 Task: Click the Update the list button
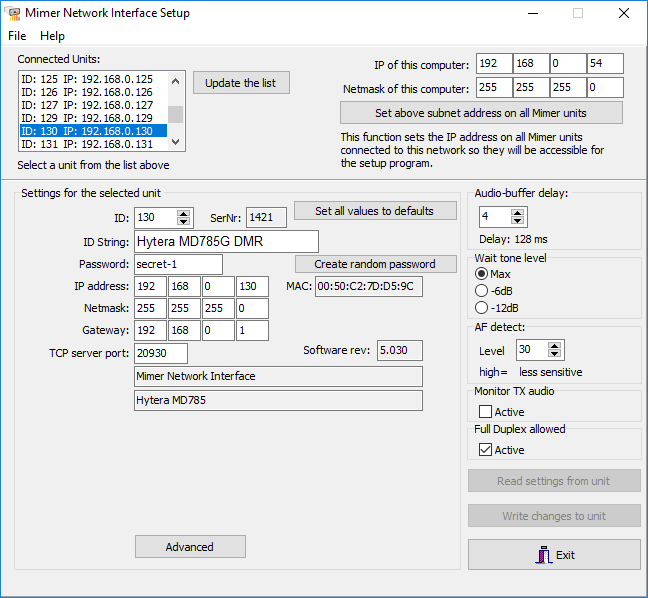[241, 83]
